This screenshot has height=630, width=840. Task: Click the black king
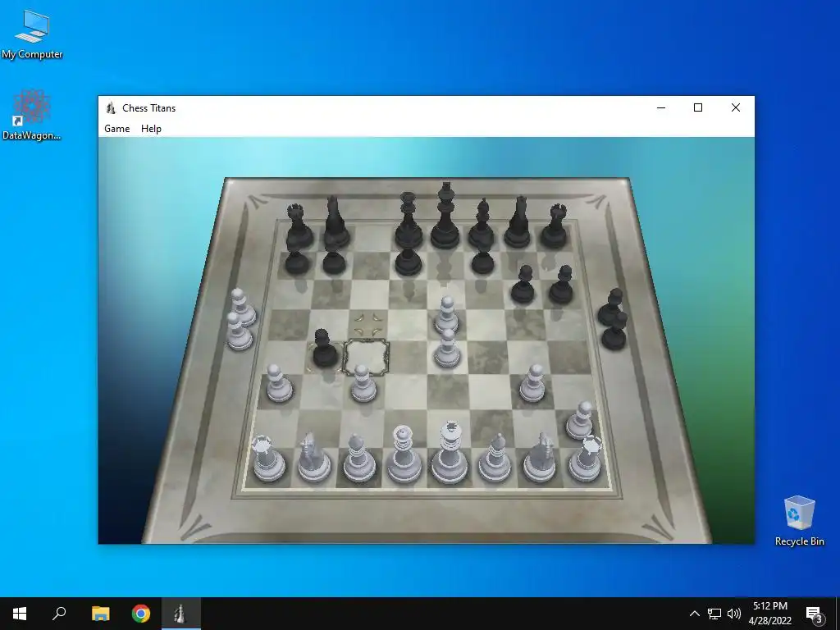tap(445, 216)
